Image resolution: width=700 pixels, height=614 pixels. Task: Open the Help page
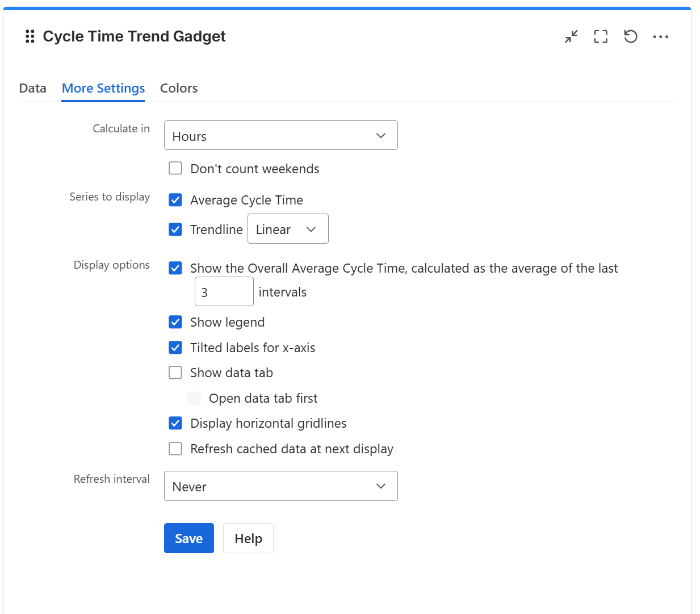point(248,538)
